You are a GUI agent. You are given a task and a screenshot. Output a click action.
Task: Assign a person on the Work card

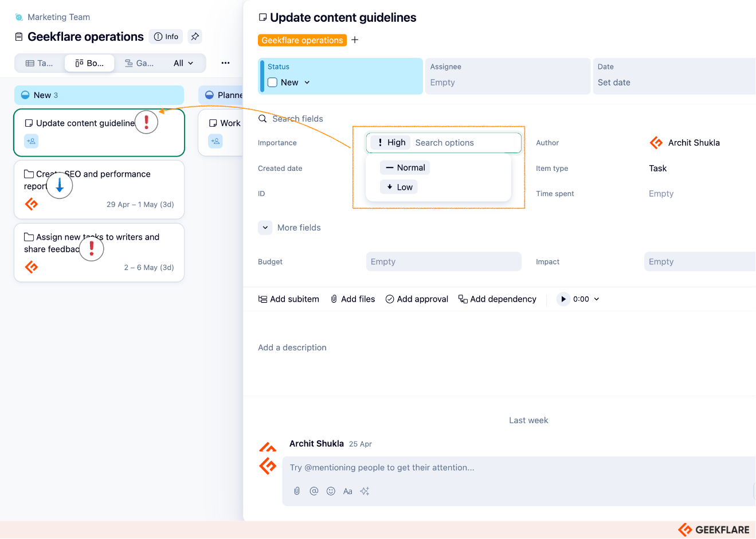pyautogui.click(x=216, y=141)
